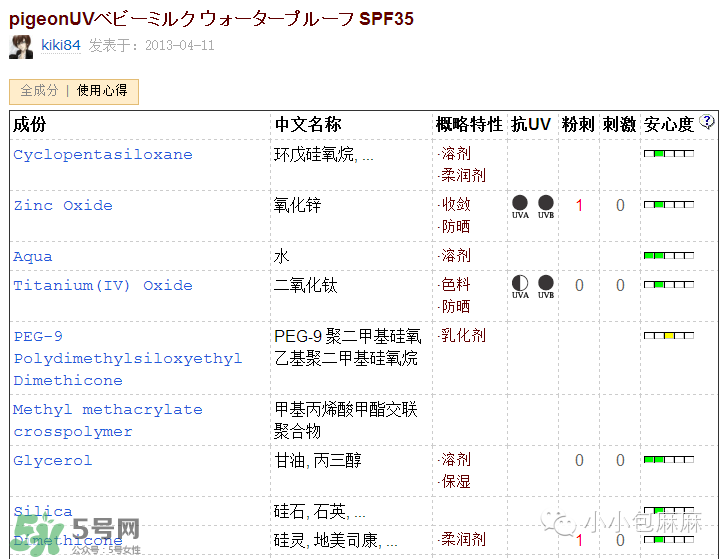Open Methyl methacrylate crosspolymer link
The height and width of the screenshot is (559, 725).
click(x=108, y=421)
